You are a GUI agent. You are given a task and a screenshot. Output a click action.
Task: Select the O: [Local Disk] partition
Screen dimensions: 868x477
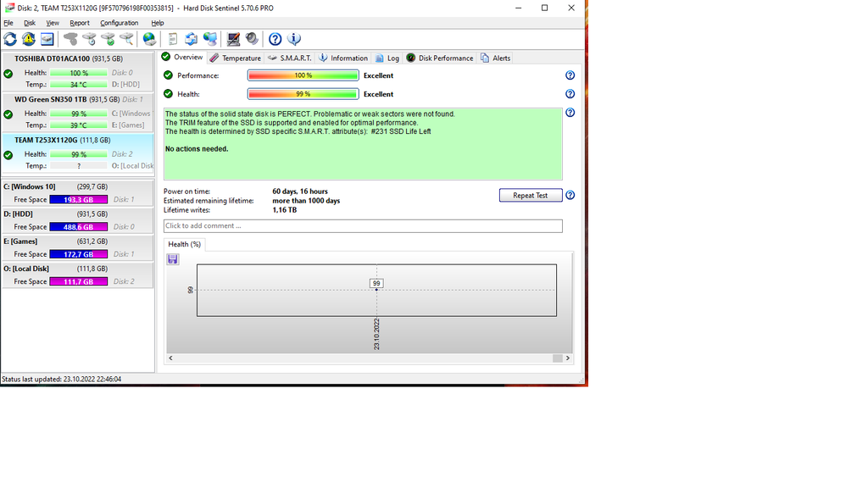tap(77, 275)
